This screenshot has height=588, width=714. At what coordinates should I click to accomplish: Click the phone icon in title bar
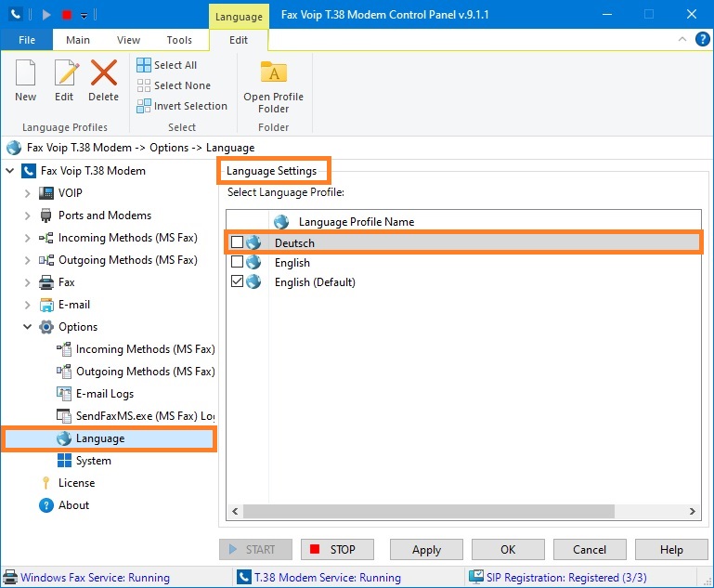(16, 14)
